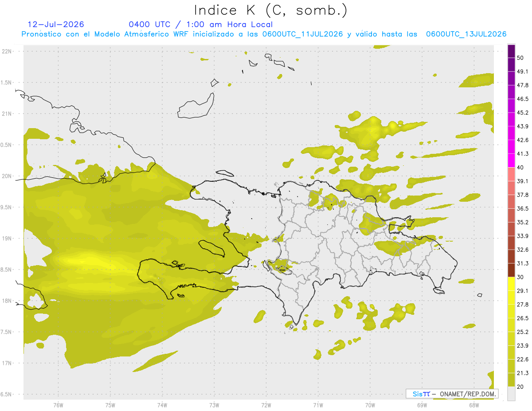This screenshot has width=532, height=411.
Task: Click the '0600UTC_11JUL2026' initialization time
Action: 302,34
